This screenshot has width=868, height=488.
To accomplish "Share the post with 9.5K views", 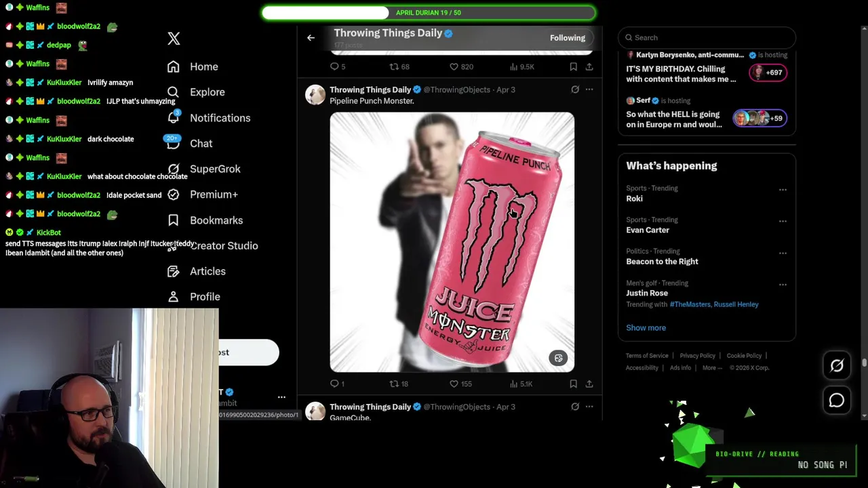I will (589, 66).
